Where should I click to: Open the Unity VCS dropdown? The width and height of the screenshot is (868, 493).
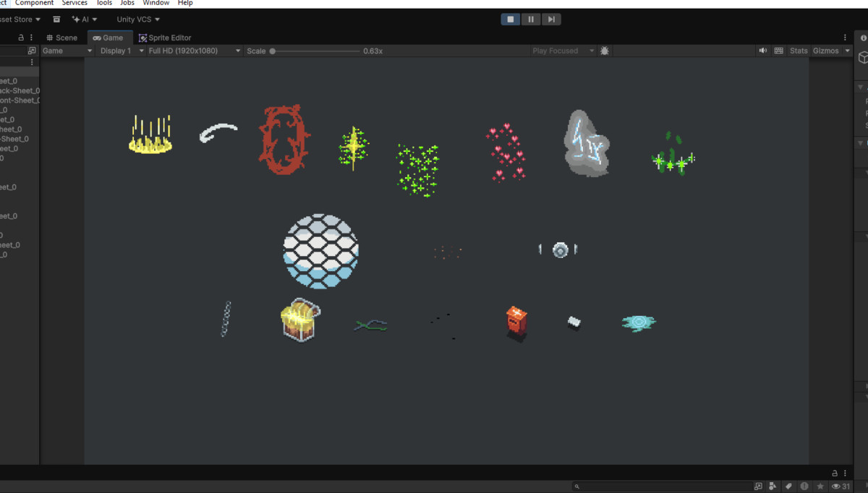point(138,20)
